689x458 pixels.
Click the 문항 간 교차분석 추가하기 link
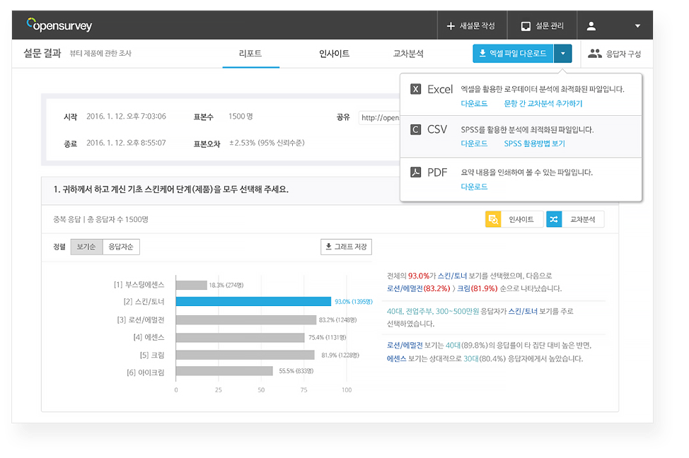tap(543, 103)
